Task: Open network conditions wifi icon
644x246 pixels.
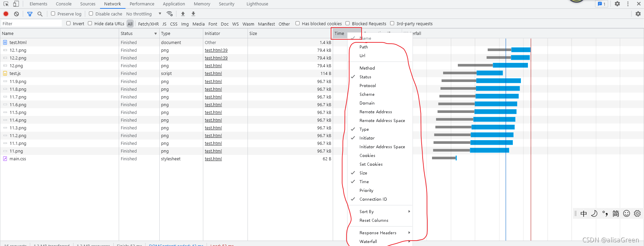Action: tap(170, 14)
